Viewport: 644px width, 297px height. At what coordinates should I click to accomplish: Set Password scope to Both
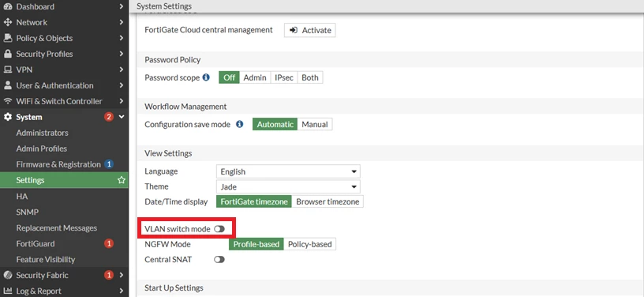310,77
